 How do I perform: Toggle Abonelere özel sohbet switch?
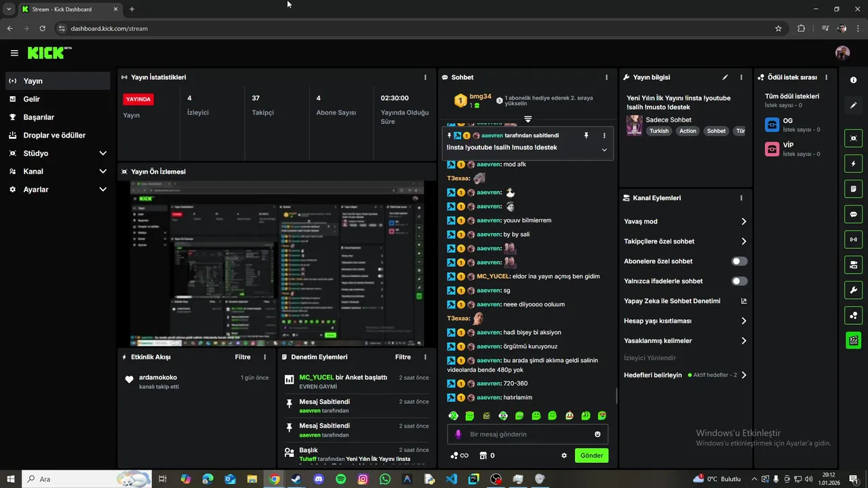tap(739, 261)
